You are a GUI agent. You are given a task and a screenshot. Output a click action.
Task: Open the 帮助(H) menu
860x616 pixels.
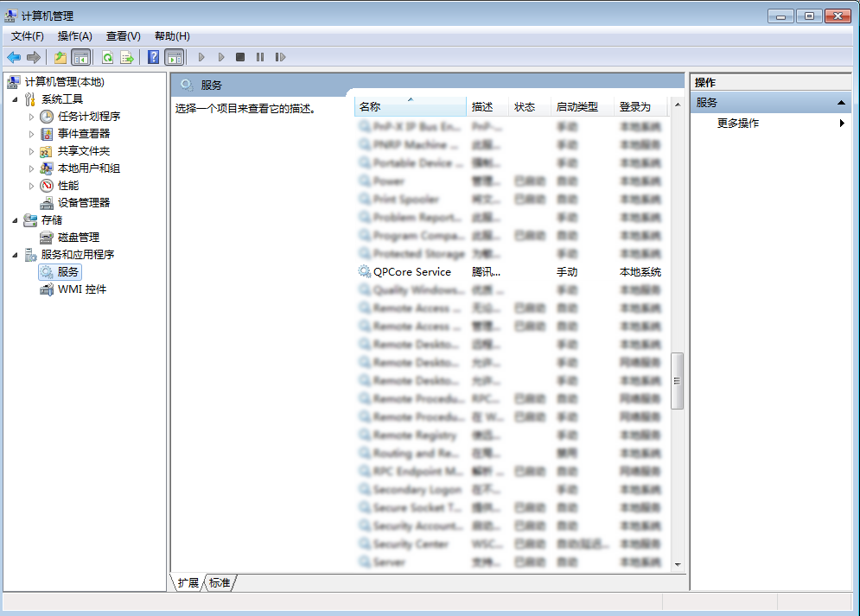172,36
